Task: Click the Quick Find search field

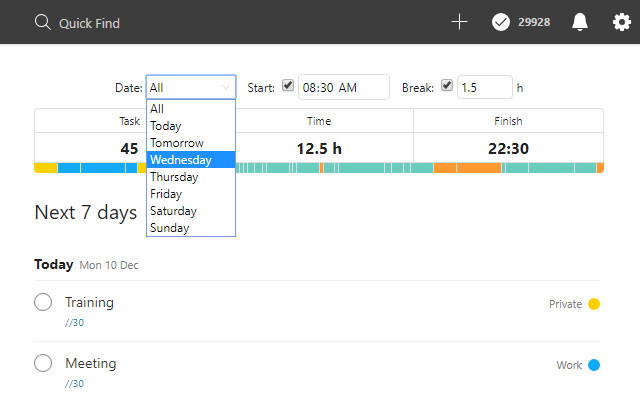Action: 89,23
